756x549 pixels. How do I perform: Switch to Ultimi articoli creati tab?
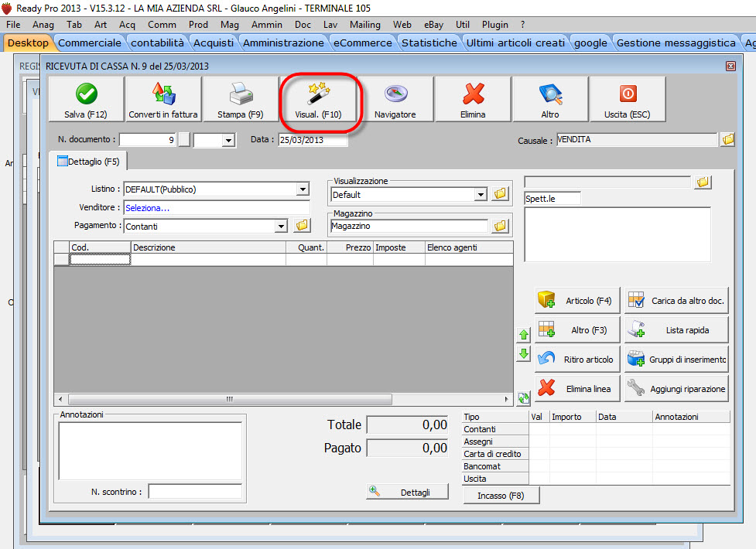pyautogui.click(x=515, y=43)
